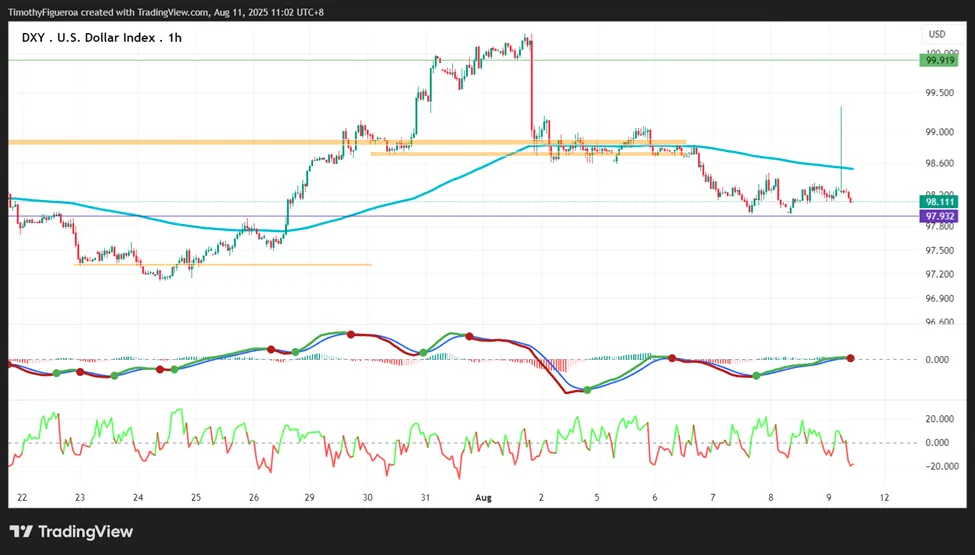Screen dimensions: 975x555
Task: Click the 12 date label on time axis
Action: 884,497
